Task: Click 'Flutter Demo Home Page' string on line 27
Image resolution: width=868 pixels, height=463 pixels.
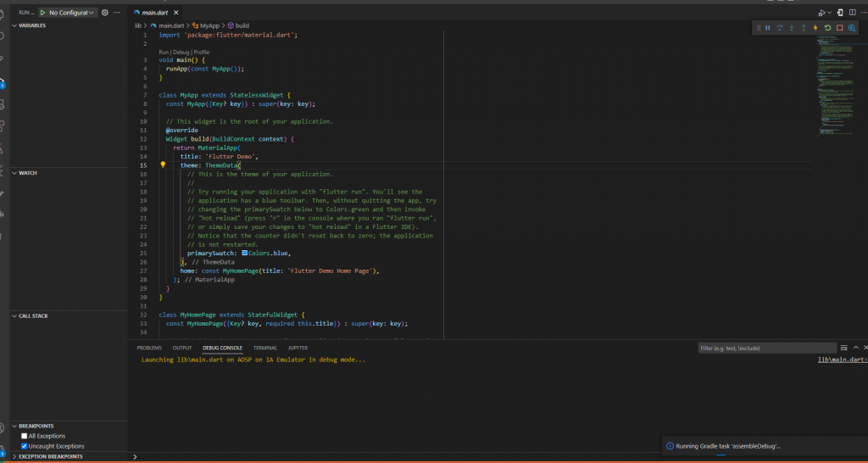Action: click(x=331, y=271)
